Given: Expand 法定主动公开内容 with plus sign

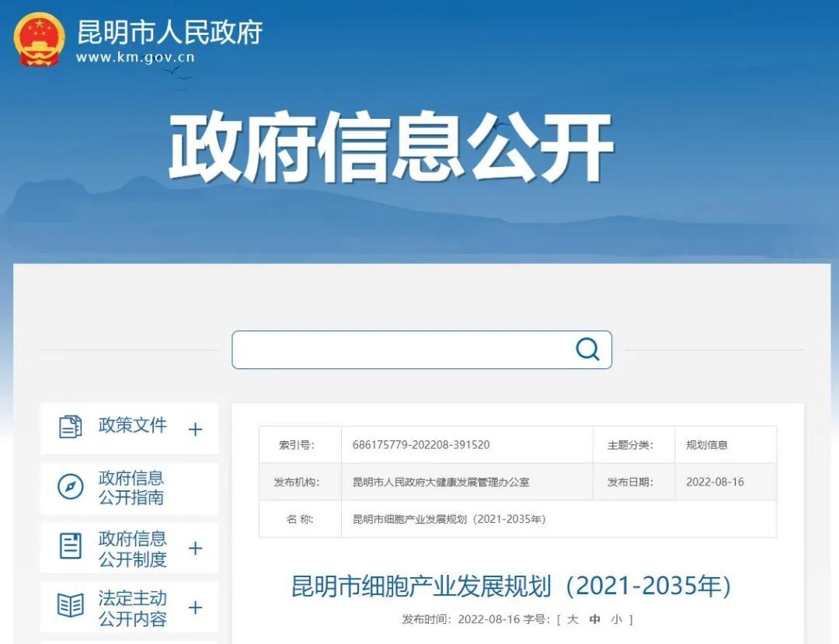Looking at the screenshot, I should point(195,607).
